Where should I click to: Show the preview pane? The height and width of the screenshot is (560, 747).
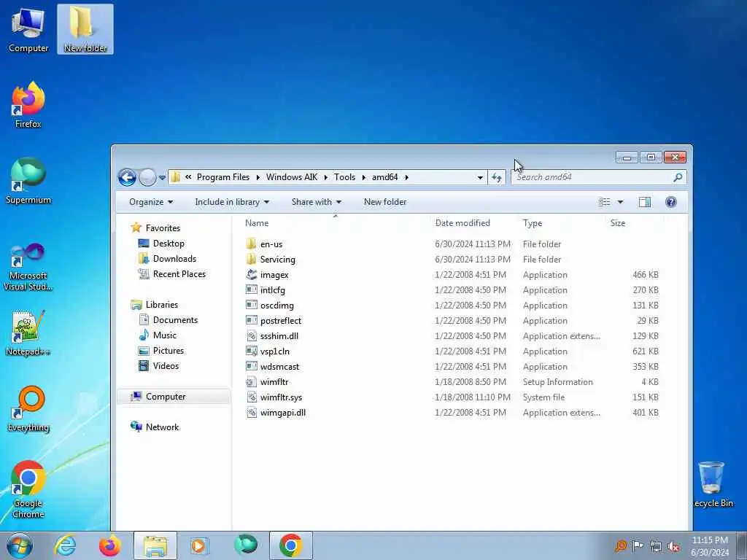click(645, 202)
